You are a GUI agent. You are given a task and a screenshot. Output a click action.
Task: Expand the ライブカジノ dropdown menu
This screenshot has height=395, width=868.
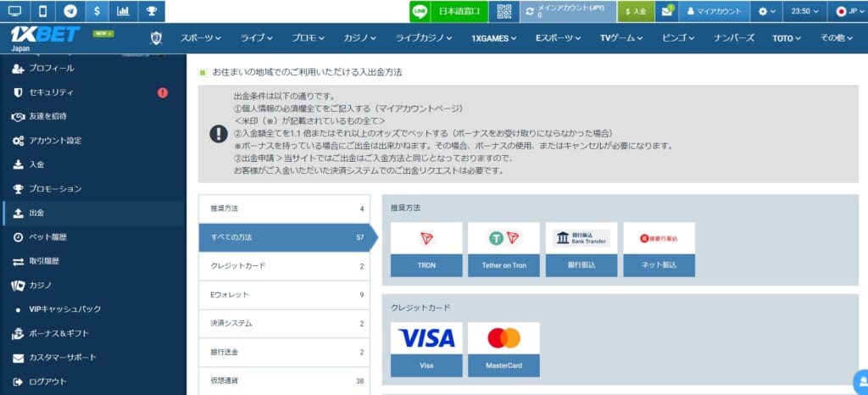point(424,38)
